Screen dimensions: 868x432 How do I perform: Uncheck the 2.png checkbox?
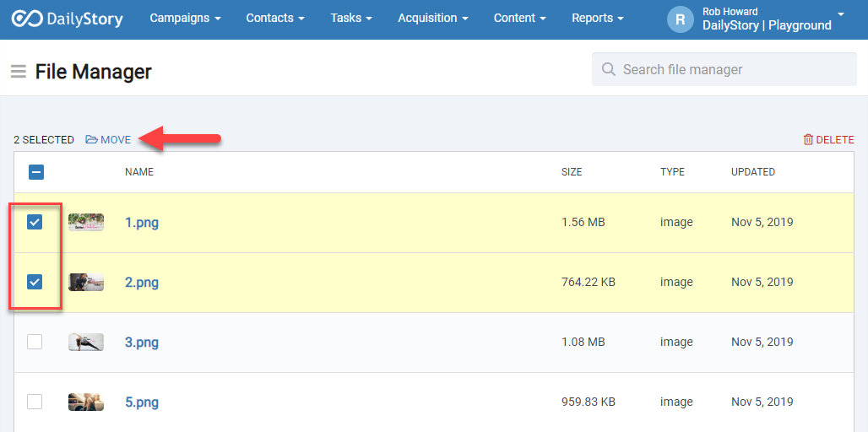(x=35, y=282)
